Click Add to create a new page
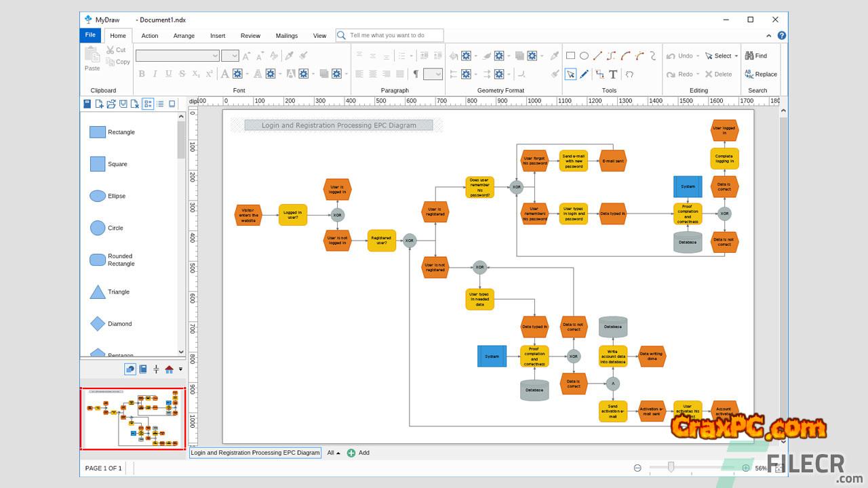The image size is (868, 488). pyautogui.click(x=358, y=453)
